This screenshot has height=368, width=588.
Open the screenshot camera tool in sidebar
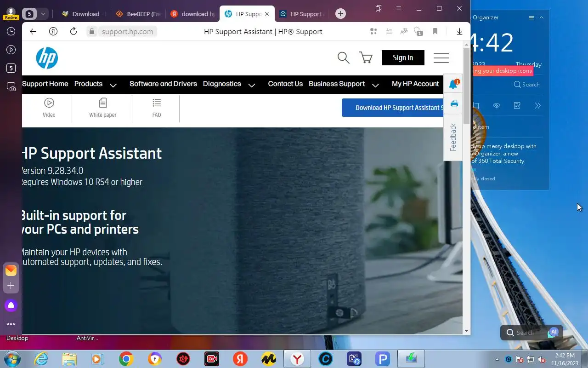(11, 86)
